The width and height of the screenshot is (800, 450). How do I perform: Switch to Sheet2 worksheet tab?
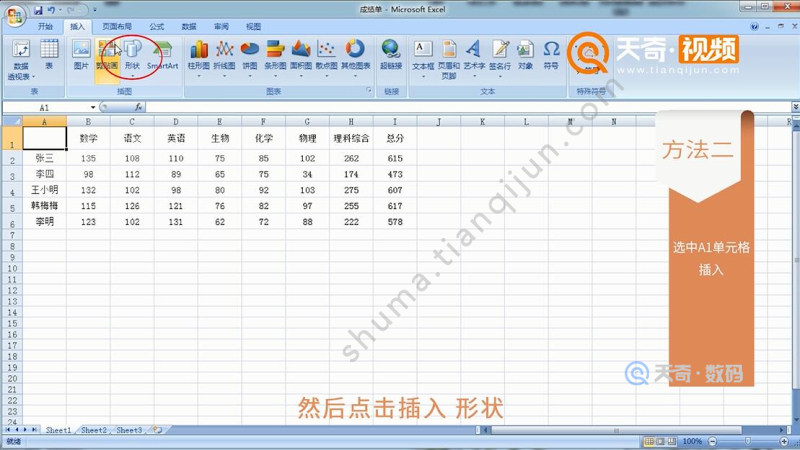94,430
